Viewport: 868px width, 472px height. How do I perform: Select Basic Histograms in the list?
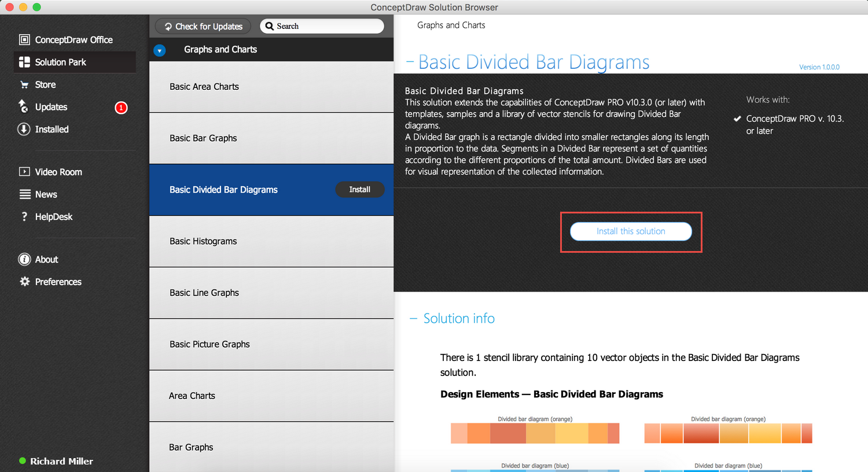[271, 241]
